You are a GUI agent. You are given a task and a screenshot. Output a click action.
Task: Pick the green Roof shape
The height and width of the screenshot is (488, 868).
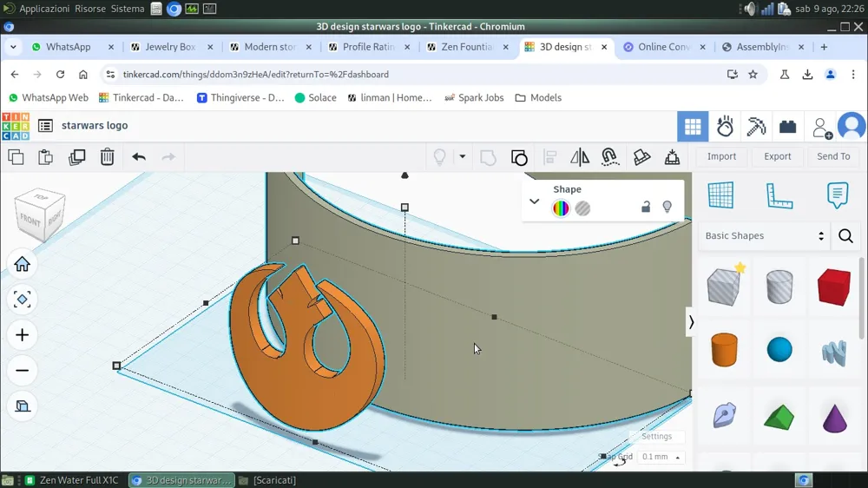point(779,417)
